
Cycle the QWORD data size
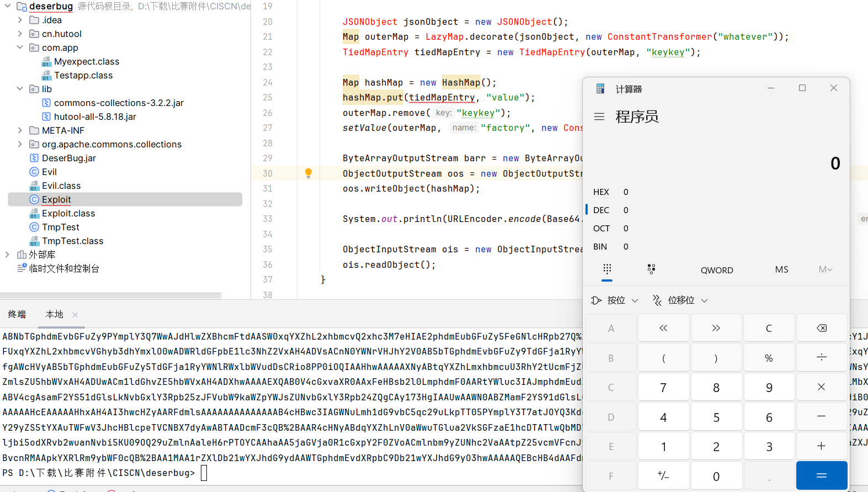(x=717, y=270)
